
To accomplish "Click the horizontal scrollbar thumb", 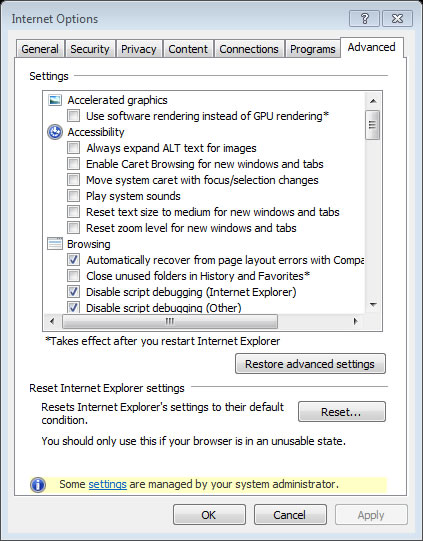I will (x=170, y=322).
